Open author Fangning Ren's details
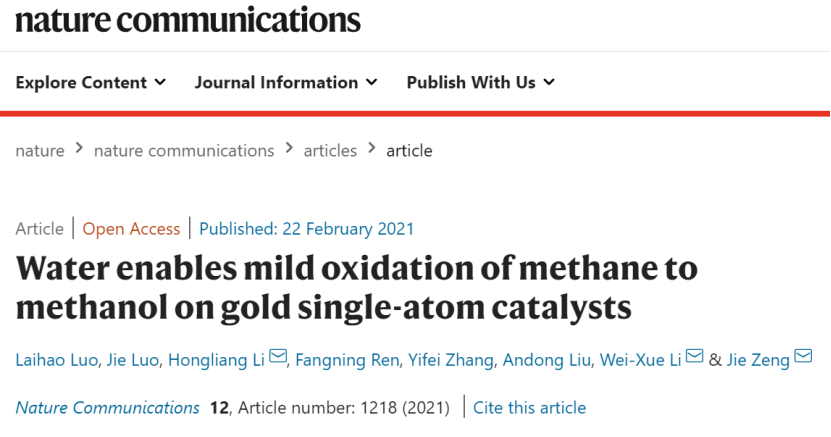 pos(347,360)
